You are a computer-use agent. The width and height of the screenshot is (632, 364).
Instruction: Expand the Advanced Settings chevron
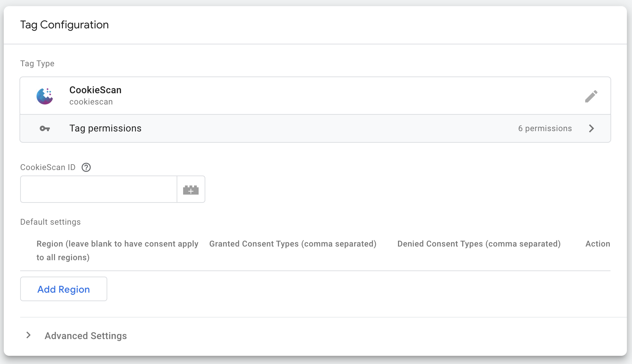tap(29, 335)
